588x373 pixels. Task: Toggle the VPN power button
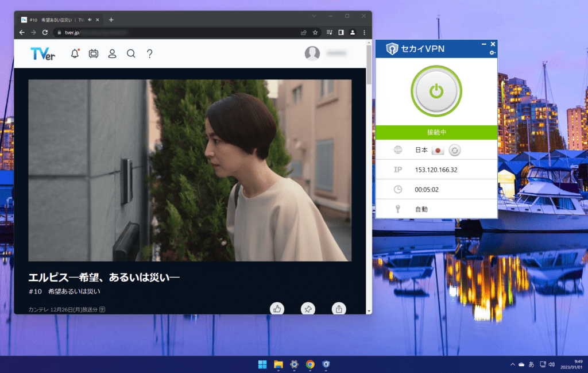point(436,91)
